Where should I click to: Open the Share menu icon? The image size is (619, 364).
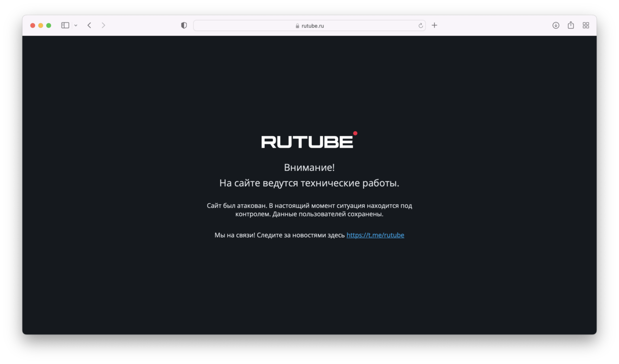point(570,25)
